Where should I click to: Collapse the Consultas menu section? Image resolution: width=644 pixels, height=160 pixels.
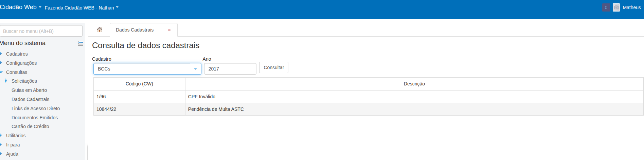16,72
